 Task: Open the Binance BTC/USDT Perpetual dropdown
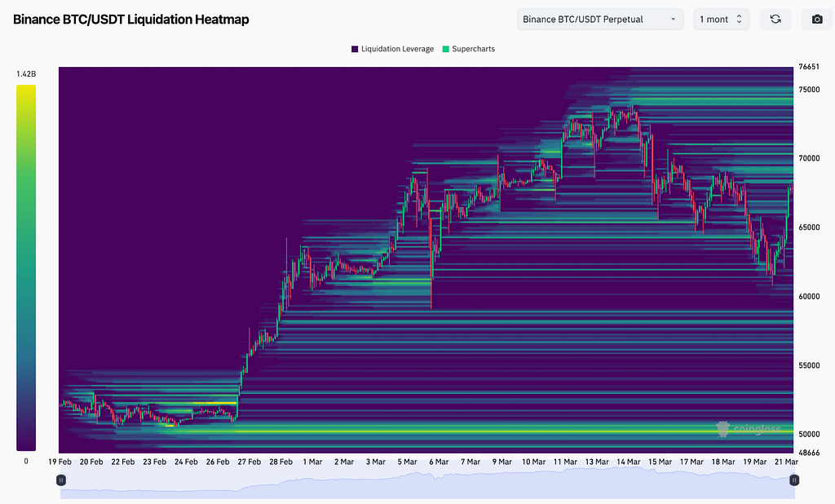[600, 20]
